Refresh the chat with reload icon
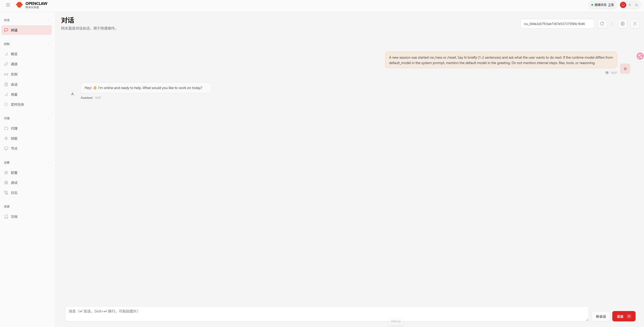644x327 pixels. coord(602,24)
